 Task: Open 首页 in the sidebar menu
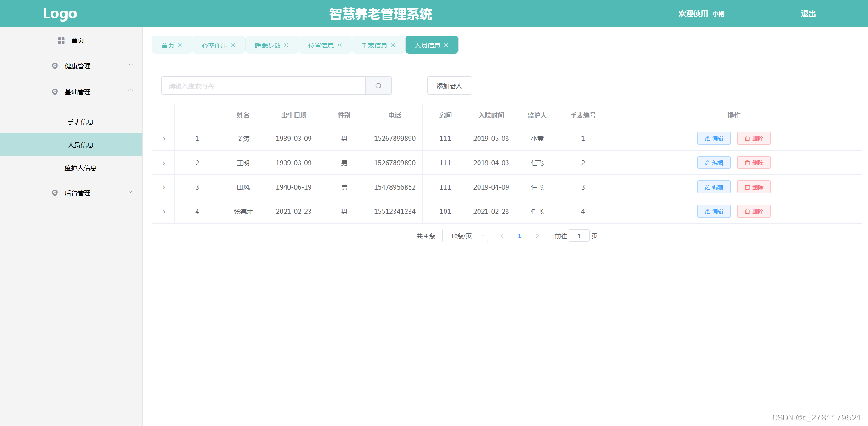point(71,40)
